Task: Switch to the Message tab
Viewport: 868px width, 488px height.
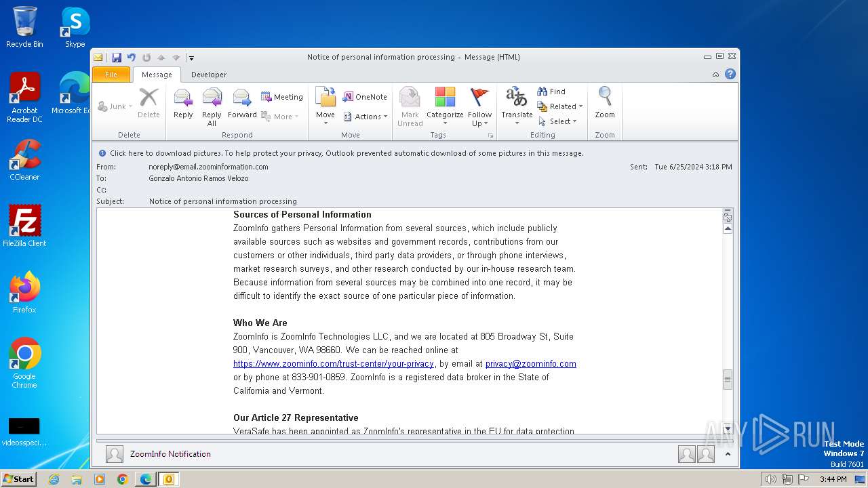Action: point(157,75)
